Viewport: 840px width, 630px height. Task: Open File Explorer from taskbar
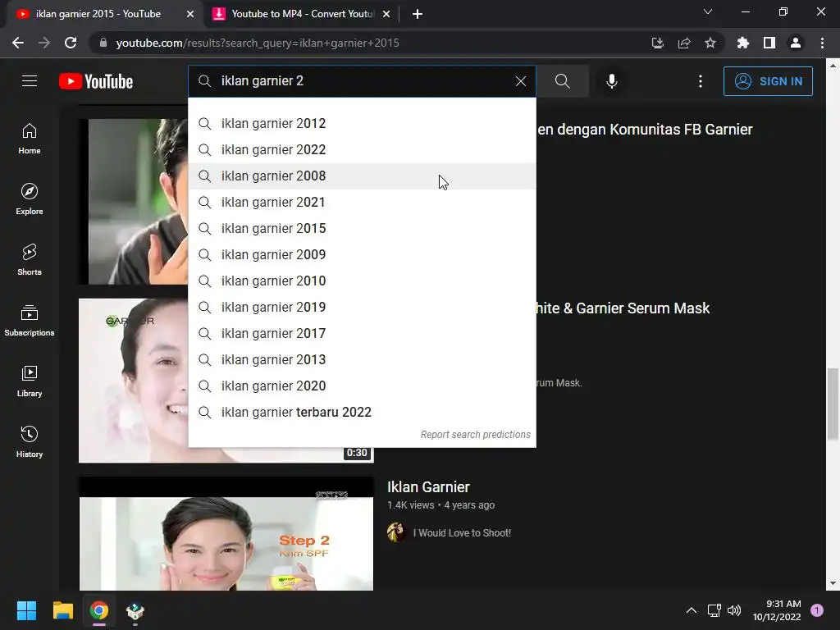[x=62, y=610]
